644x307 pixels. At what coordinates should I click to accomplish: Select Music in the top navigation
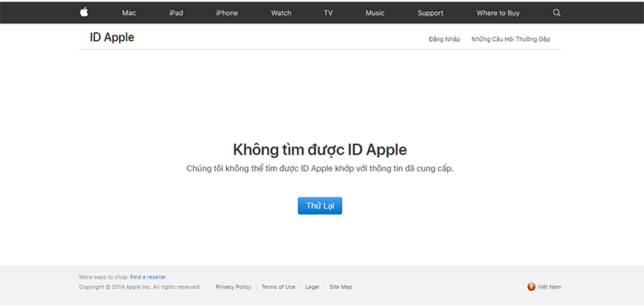coord(375,13)
